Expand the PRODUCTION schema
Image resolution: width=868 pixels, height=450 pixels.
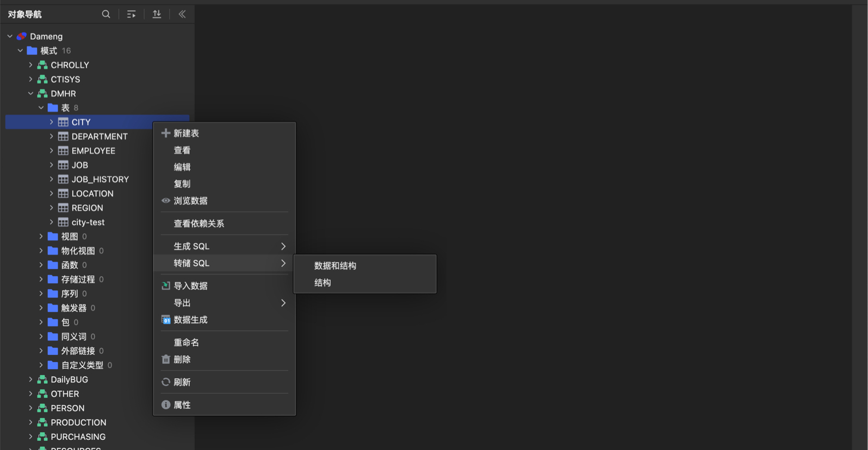[x=30, y=422]
